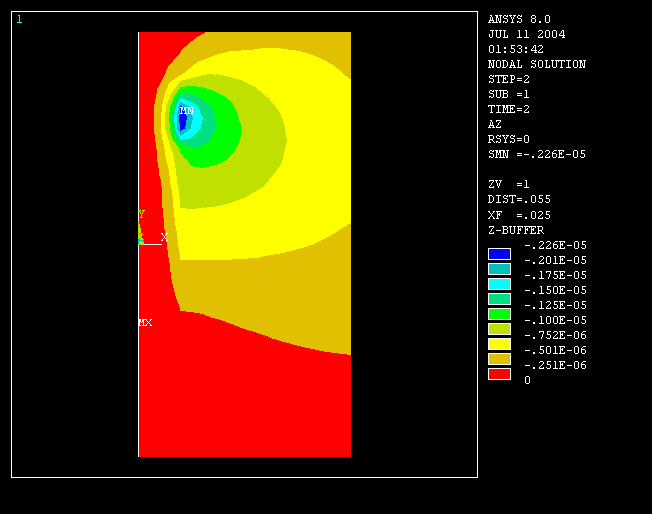Click the legend value '-.501E-06'
This screenshot has height=514, width=652.
pos(556,350)
